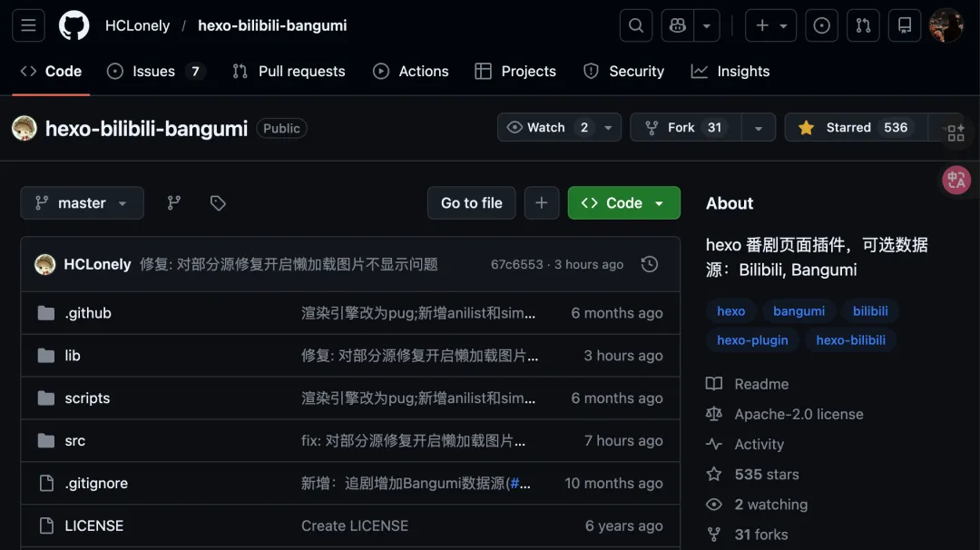Switch to the Insights tab

pos(730,72)
